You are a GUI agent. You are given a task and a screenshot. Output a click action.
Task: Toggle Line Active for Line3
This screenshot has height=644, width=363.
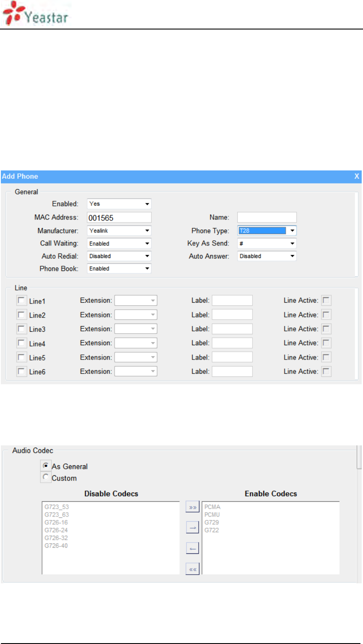point(326,329)
